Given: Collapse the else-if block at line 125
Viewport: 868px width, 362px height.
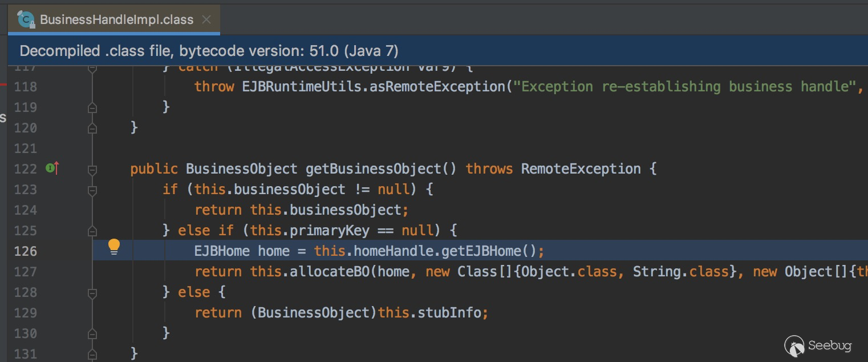Looking at the screenshot, I should click(x=92, y=231).
